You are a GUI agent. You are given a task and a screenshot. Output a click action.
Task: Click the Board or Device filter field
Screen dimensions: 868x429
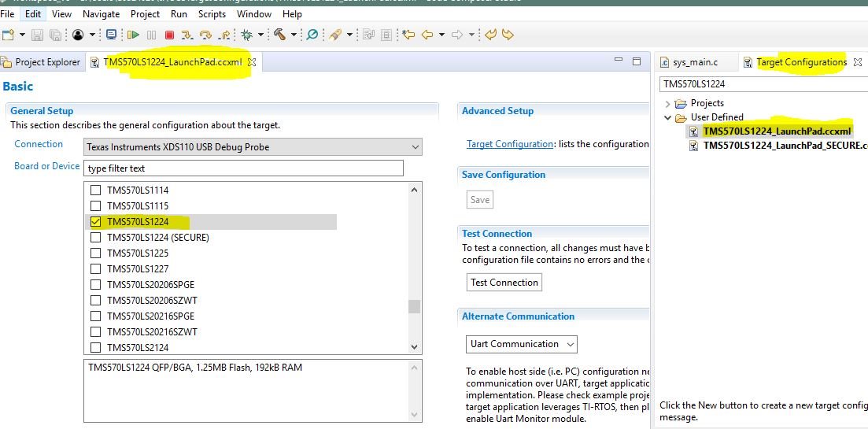coord(244,168)
